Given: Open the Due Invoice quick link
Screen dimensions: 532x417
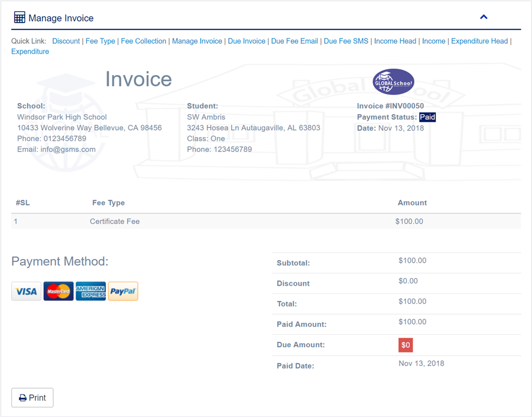Looking at the screenshot, I should [x=246, y=41].
